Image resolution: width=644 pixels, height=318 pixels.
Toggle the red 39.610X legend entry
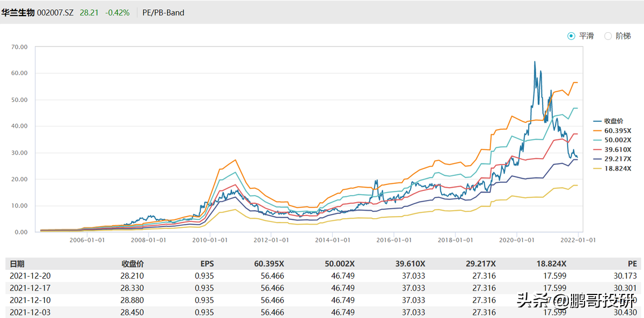tap(612, 150)
